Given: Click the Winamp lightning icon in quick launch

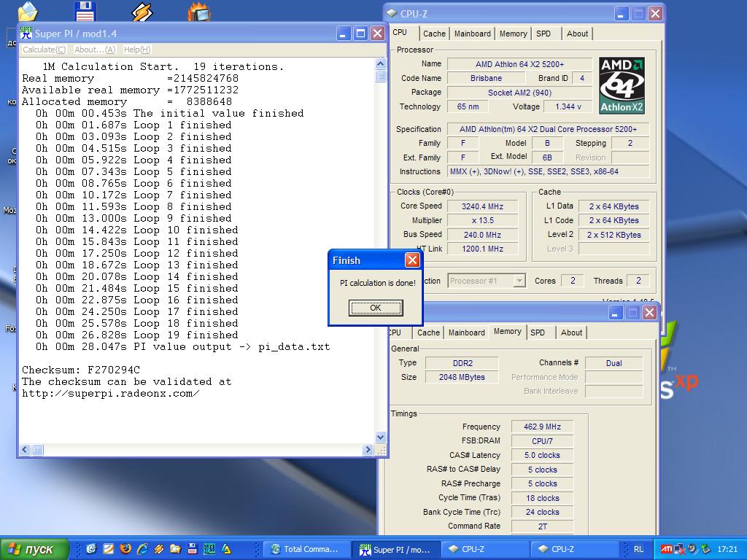Looking at the screenshot, I should [x=158, y=548].
